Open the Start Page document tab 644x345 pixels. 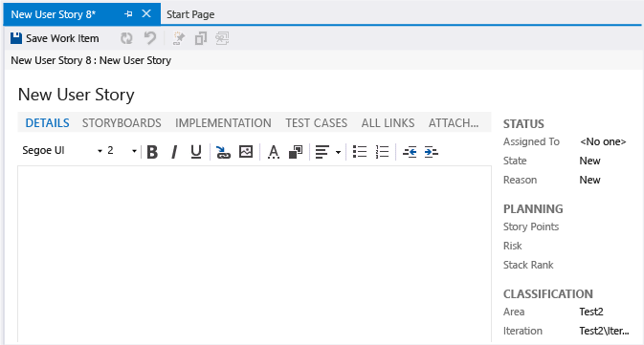tap(190, 14)
